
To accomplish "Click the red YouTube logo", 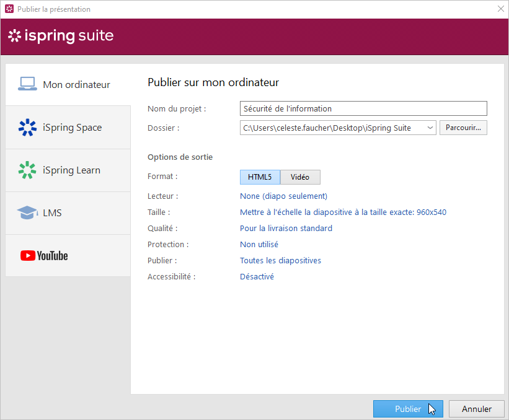I will tap(44, 255).
